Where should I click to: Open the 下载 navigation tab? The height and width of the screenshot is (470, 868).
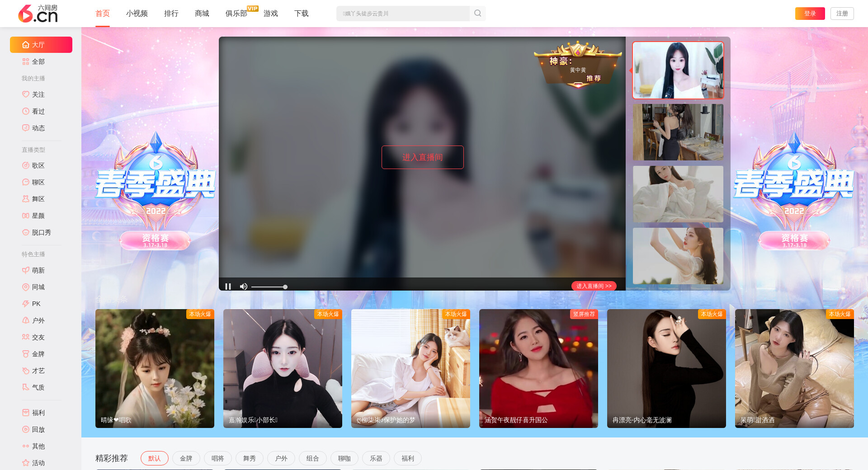pos(302,14)
